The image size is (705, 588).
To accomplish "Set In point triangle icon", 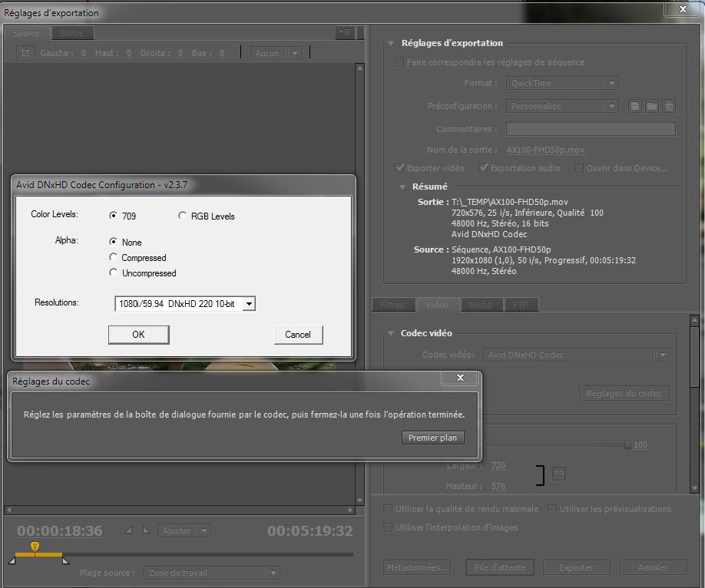I will tap(129, 530).
